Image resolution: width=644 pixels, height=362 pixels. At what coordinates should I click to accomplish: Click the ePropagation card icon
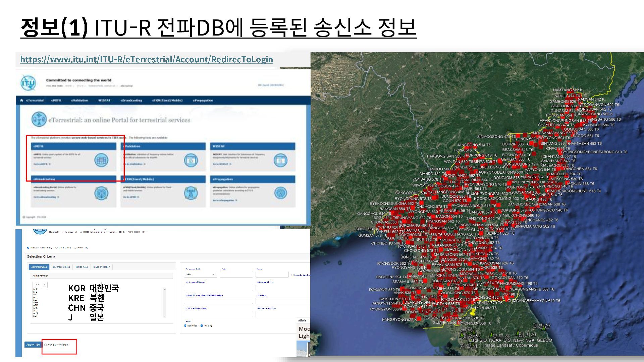(x=280, y=193)
